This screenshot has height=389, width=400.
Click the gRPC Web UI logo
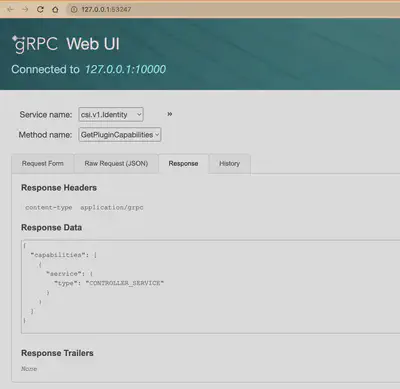point(66,44)
